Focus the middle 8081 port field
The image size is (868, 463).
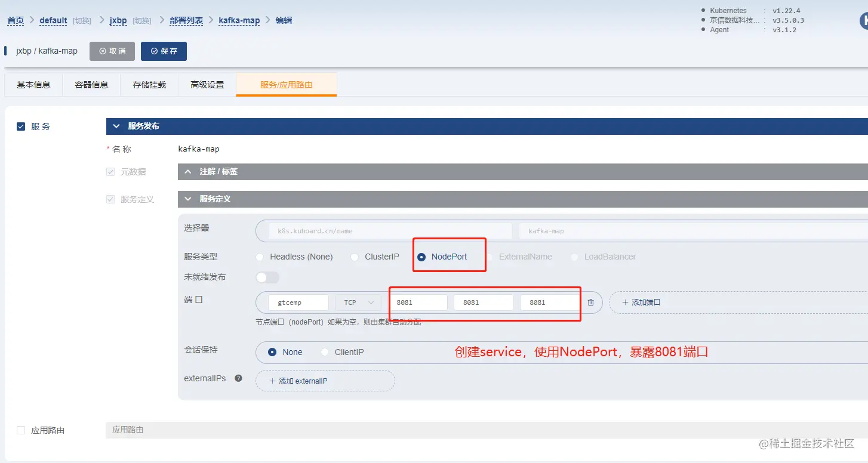click(484, 303)
